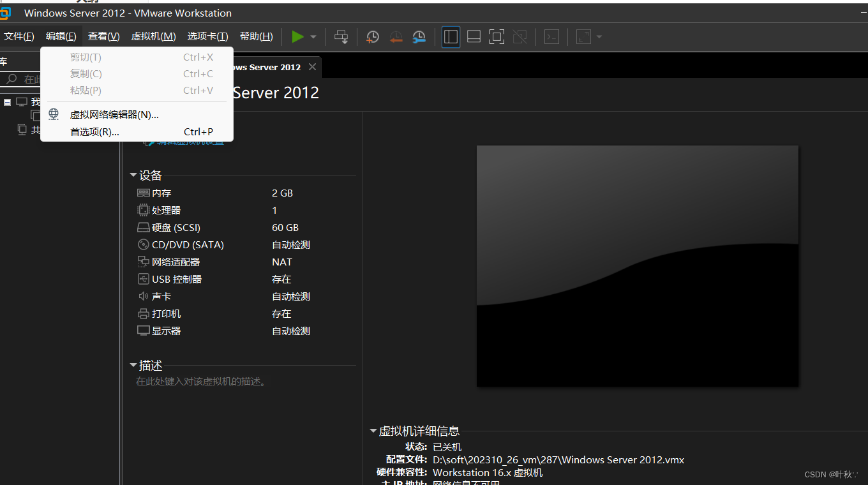The image size is (868, 485).
Task: Click the VMware Workstation title bar icon
Action: coord(5,13)
